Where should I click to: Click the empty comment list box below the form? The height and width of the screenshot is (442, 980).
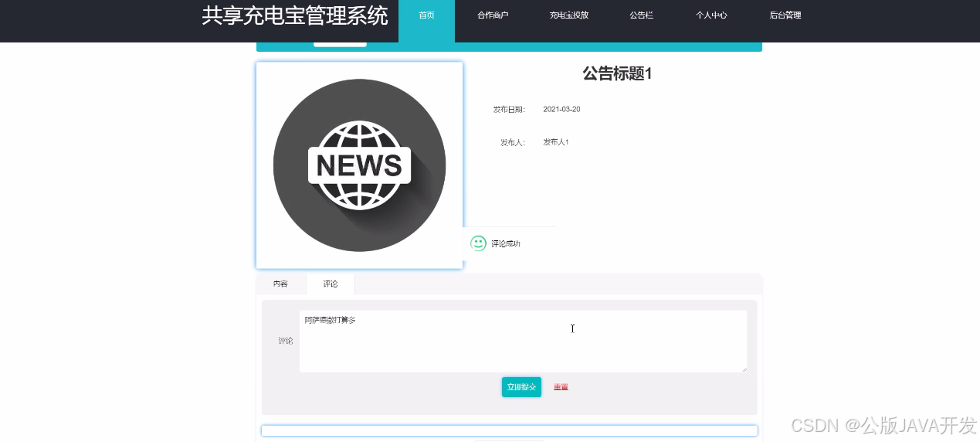click(x=510, y=430)
